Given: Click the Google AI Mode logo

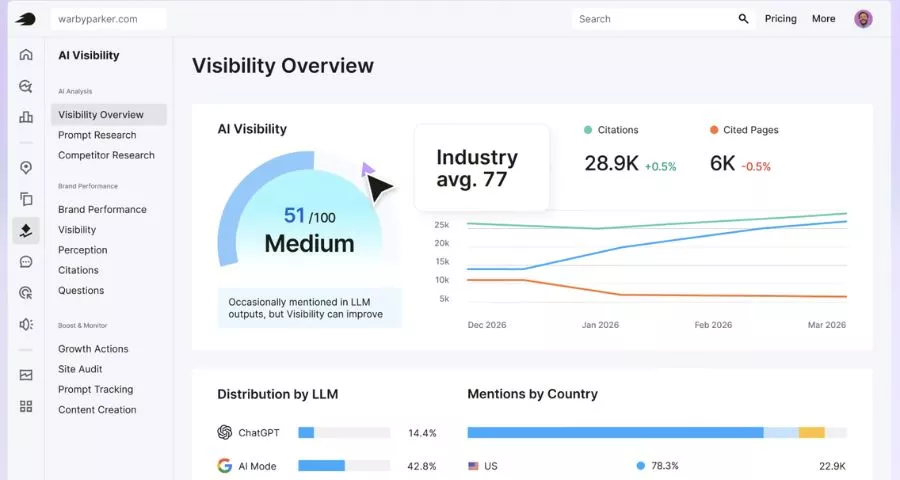Looking at the screenshot, I should coord(224,466).
